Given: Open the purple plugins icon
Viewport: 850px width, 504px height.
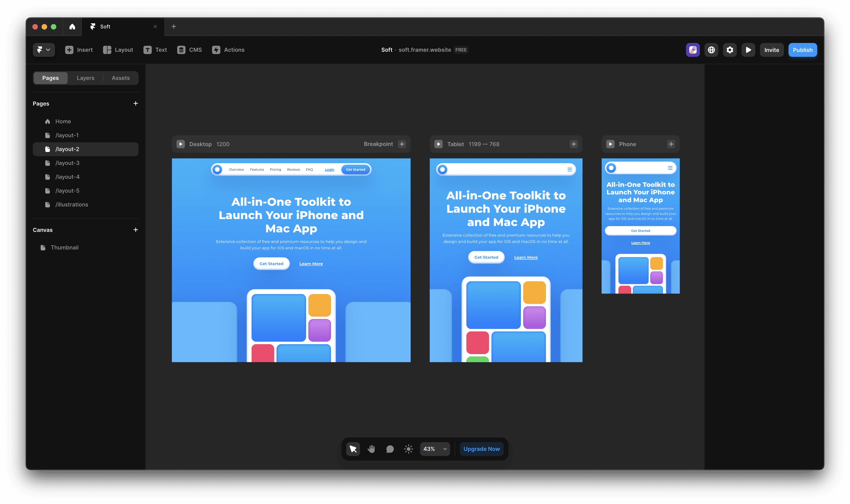Looking at the screenshot, I should coord(692,50).
